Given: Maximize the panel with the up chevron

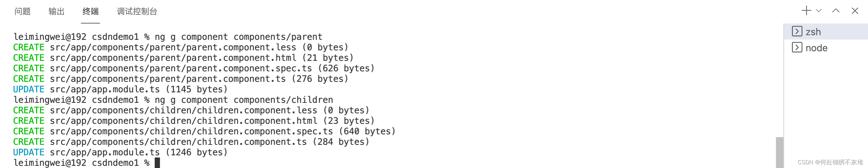Looking at the screenshot, I should coord(836,11).
